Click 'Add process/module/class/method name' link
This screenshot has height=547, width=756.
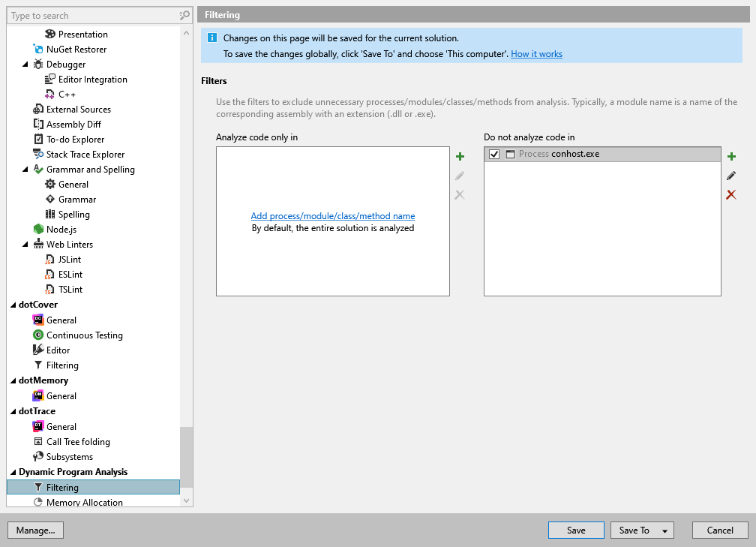coord(333,216)
